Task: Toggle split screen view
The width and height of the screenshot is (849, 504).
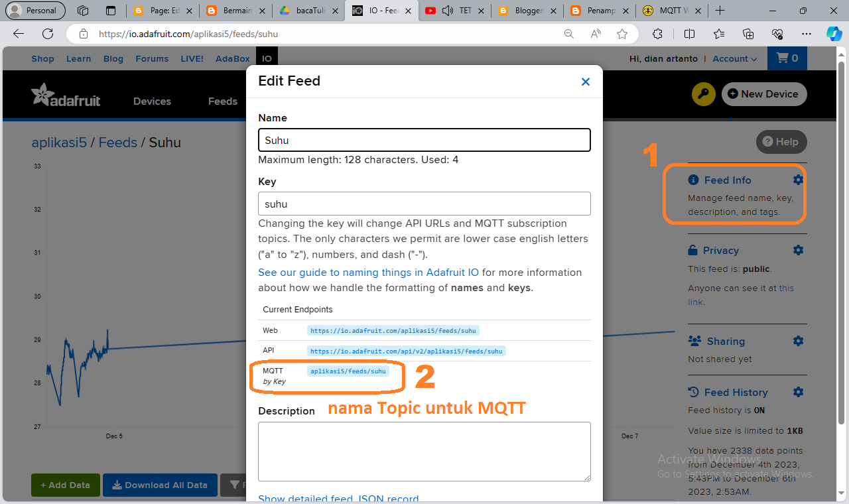Action: [689, 34]
